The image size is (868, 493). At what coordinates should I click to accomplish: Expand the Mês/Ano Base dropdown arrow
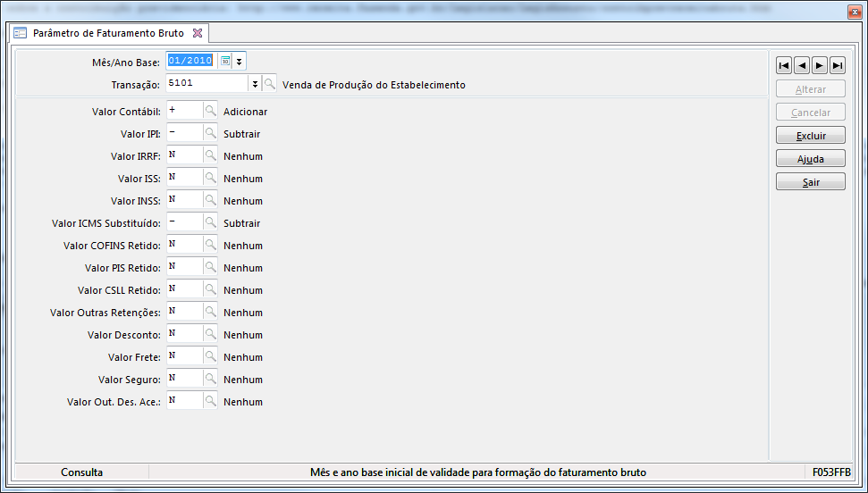(x=240, y=61)
